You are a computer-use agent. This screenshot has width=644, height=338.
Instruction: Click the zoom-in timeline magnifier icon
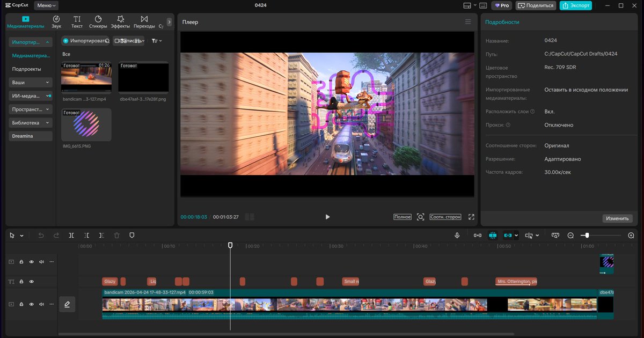631,236
